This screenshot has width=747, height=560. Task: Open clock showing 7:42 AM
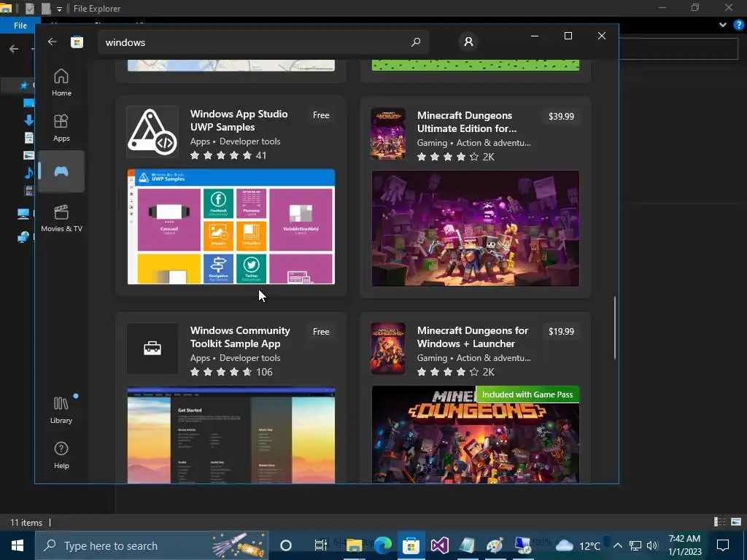pyautogui.click(x=684, y=545)
